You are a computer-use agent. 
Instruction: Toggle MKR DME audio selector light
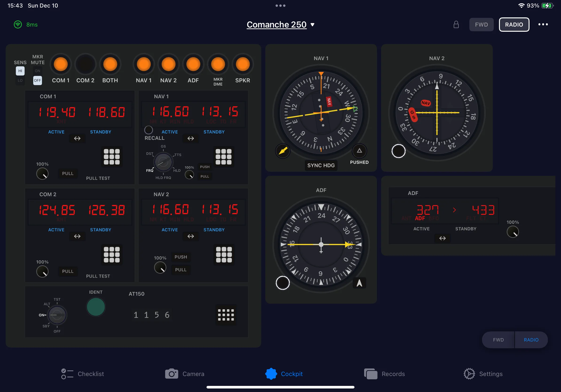coord(218,64)
